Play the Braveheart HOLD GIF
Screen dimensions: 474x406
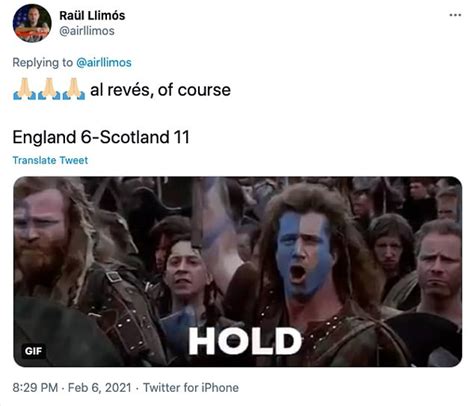click(x=237, y=272)
